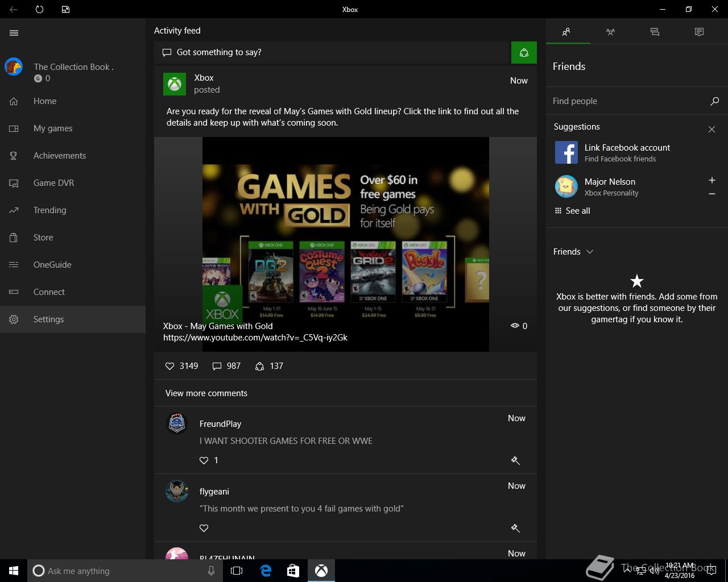This screenshot has height=582, width=728.
Task: Open Task View in taskbar
Action: pos(237,571)
